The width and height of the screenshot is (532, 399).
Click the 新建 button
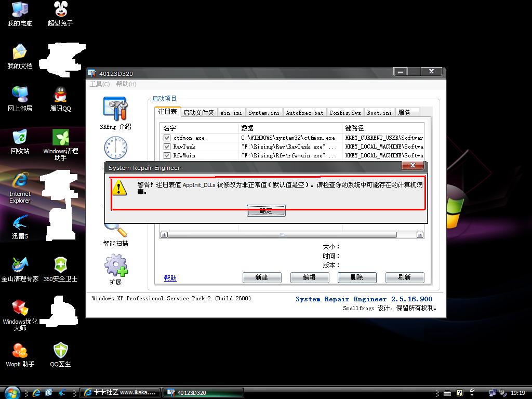coord(262,277)
